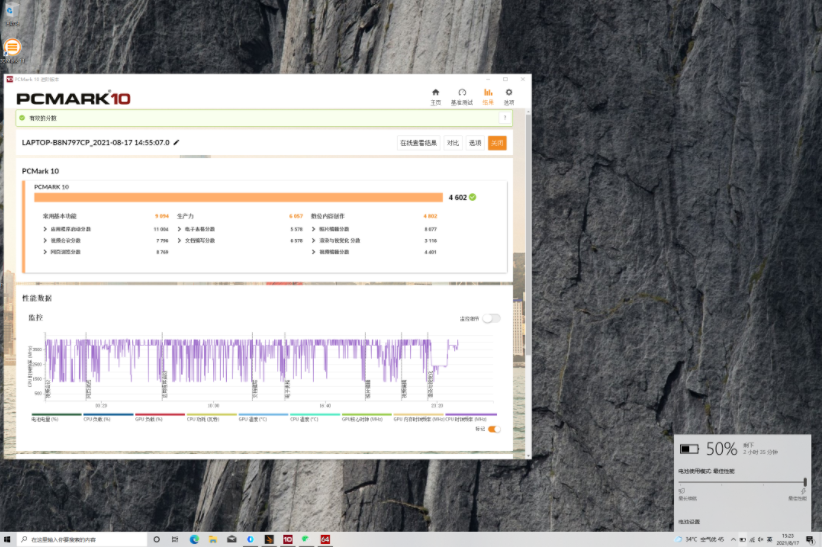The height and width of the screenshot is (548, 823).
Task: Open the taskbar clock and calendar
Action: tap(788, 540)
